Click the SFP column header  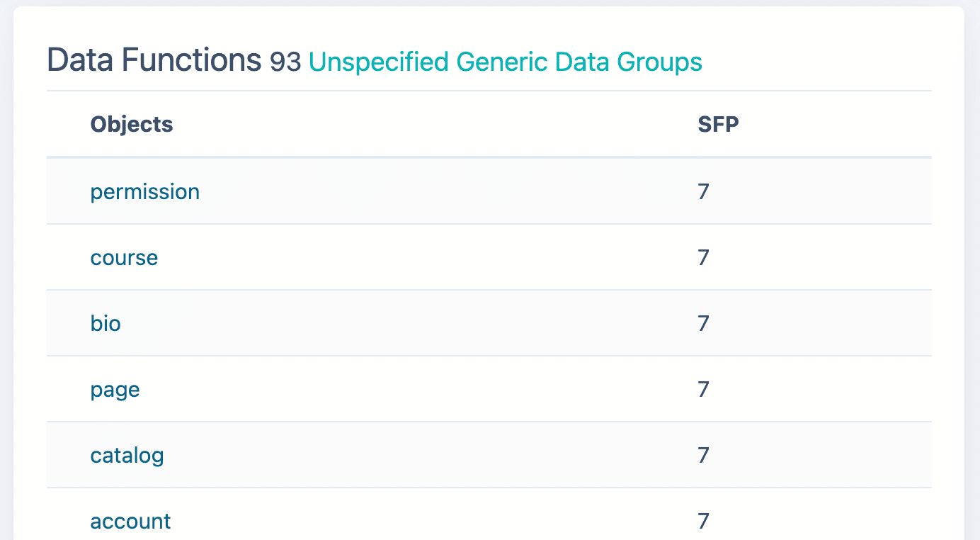pos(718,124)
